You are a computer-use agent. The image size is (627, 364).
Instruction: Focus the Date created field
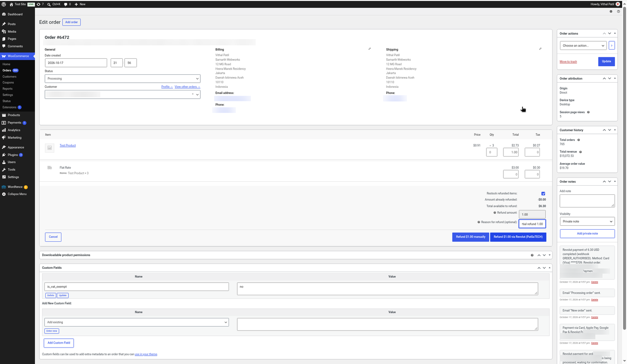click(x=76, y=63)
